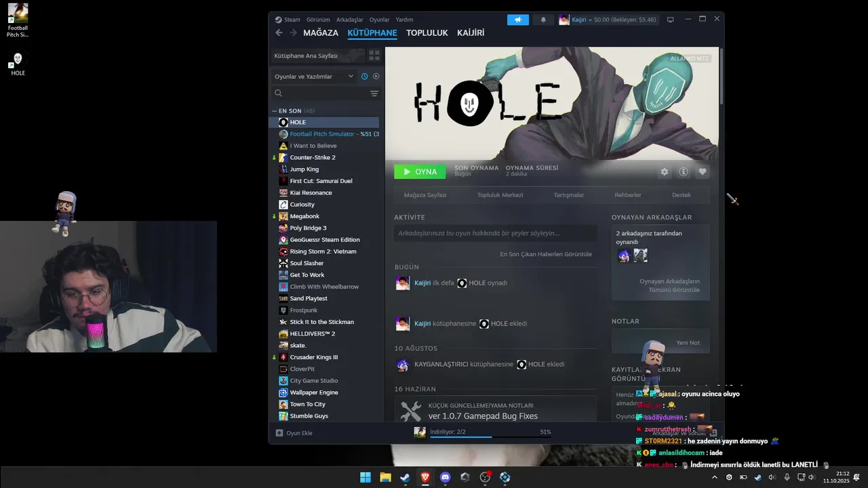Add HOLE to favorites heart
The height and width of the screenshot is (488, 868).
703,172
